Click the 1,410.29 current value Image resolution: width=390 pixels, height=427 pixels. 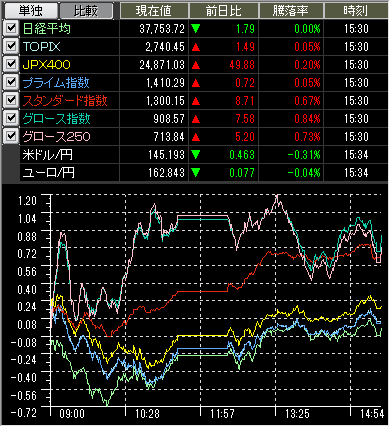(165, 83)
